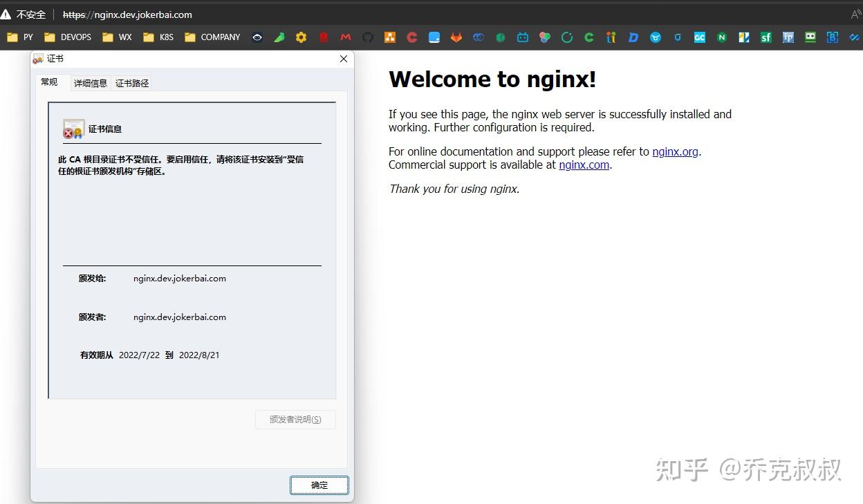
Task: Open the green leaf bookmark
Action: click(x=279, y=37)
